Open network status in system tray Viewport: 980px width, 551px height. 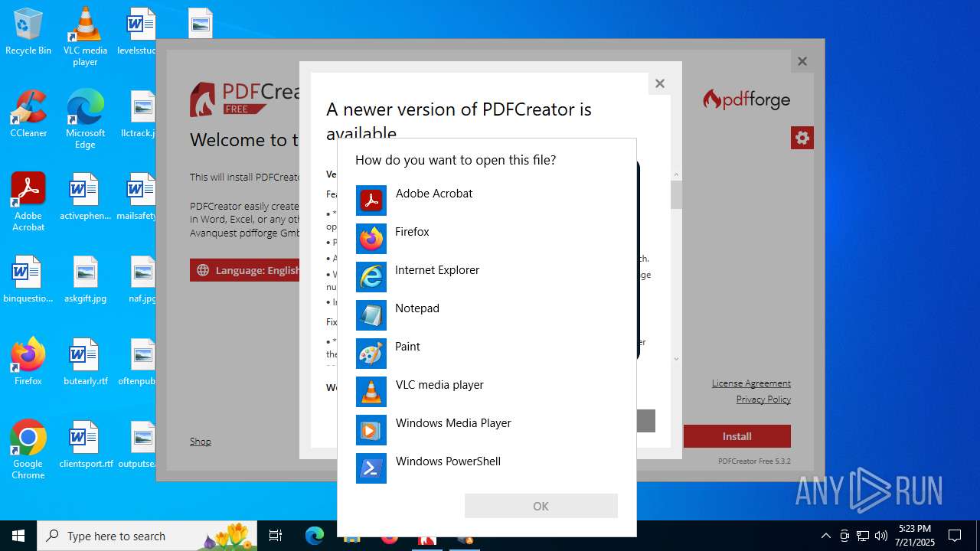863,536
